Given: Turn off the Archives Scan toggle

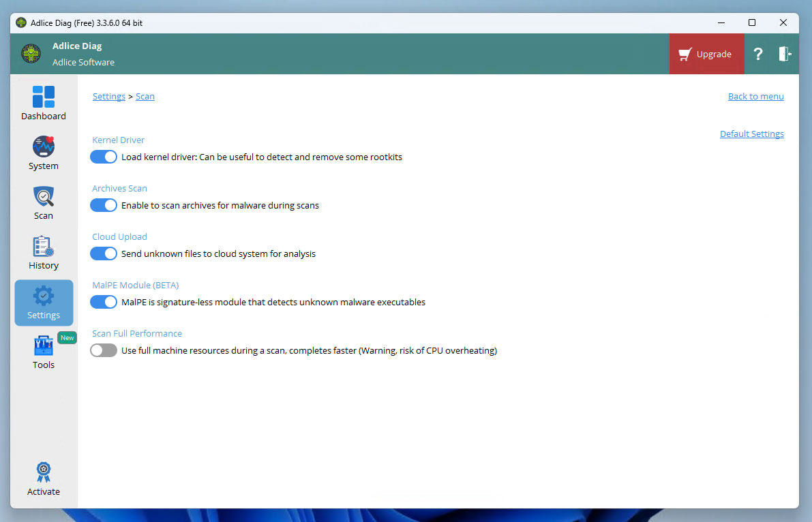Looking at the screenshot, I should 104,205.
